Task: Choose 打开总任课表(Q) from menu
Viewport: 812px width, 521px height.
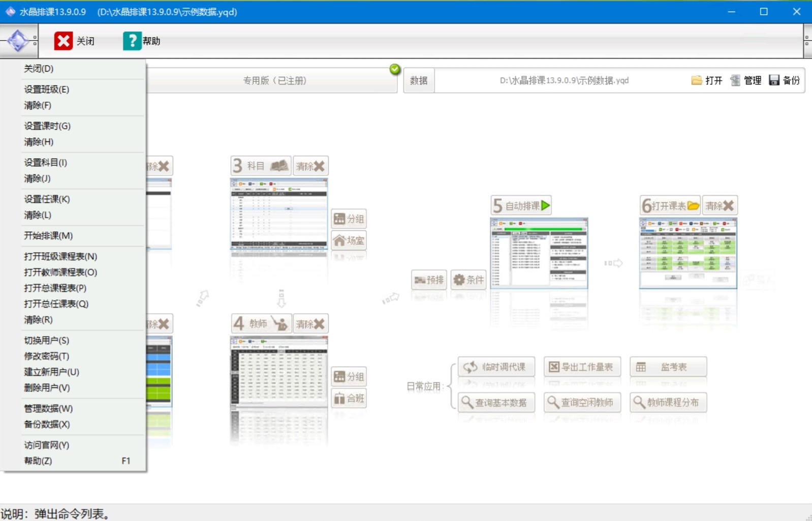Action: pyautogui.click(x=74, y=304)
